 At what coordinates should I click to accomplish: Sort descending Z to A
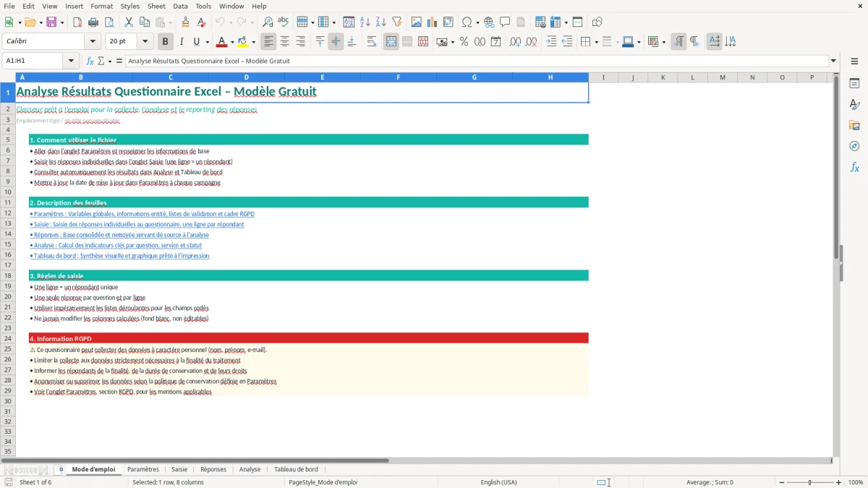(380, 22)
